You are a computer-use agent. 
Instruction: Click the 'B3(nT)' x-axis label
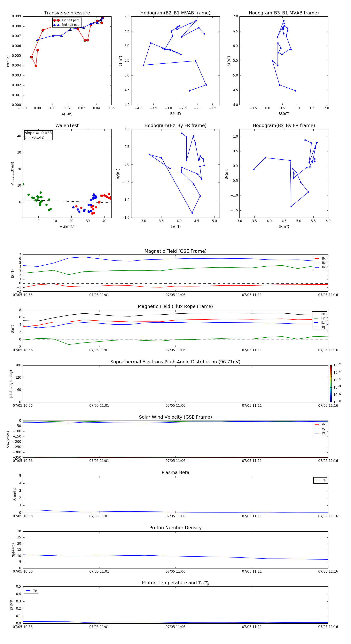tap(284, 114)
